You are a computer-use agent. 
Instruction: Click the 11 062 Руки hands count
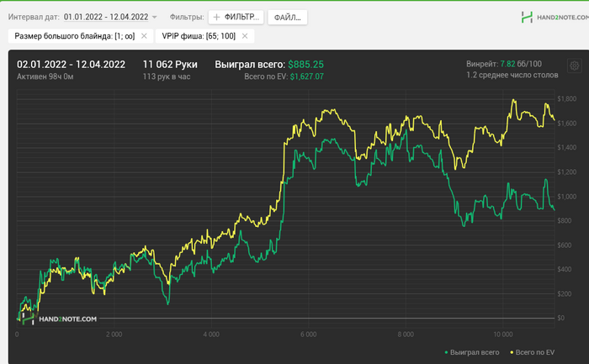pyautogui.click(x=170, y=65)
